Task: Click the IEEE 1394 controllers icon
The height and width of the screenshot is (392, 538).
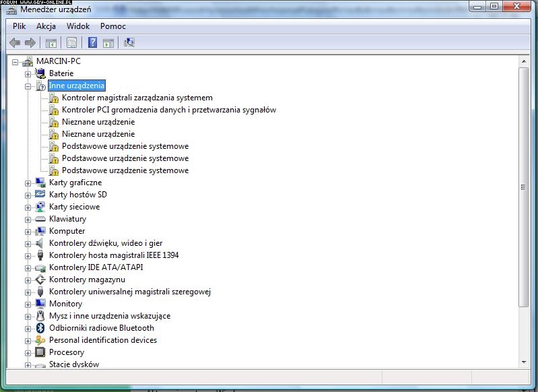Action: (x=40, y=255)
